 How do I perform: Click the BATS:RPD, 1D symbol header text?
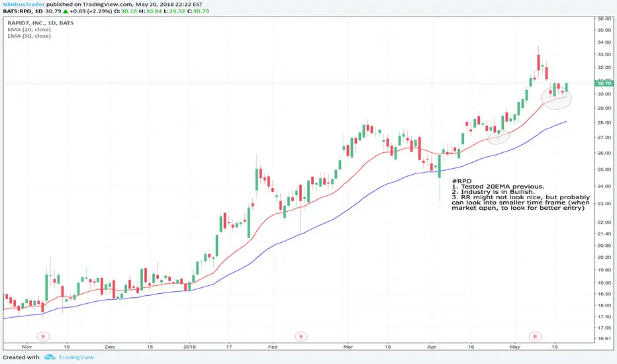[23, 11]
